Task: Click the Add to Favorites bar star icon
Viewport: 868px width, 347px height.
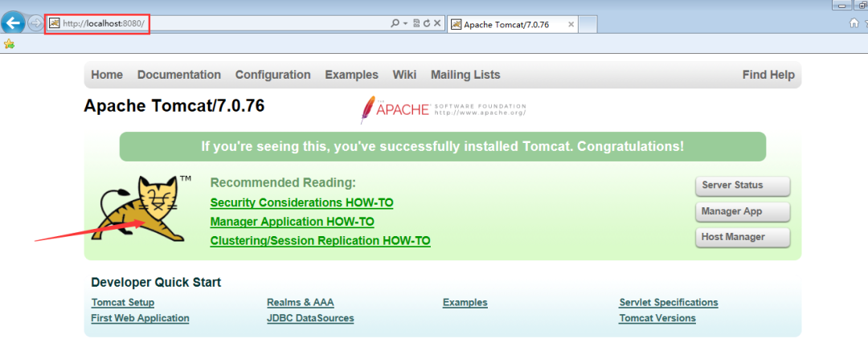Action: click(9, 43)
